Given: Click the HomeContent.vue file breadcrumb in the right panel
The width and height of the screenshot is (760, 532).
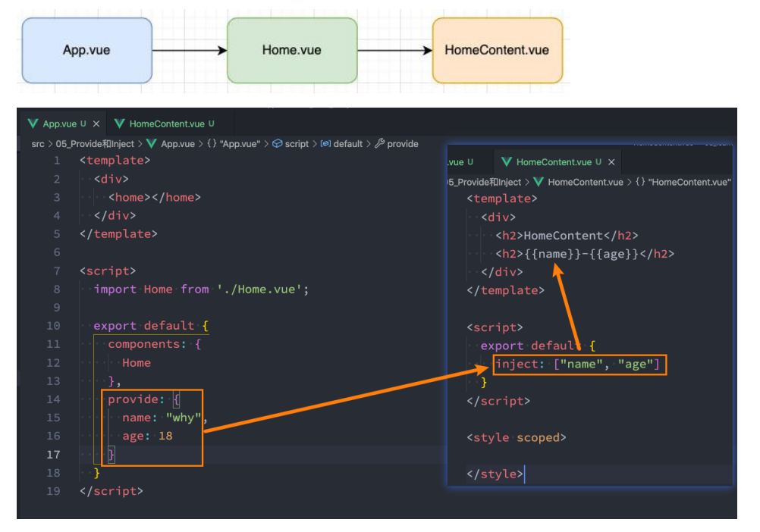Looking at the screenshot, I should [x=585, y=182].
